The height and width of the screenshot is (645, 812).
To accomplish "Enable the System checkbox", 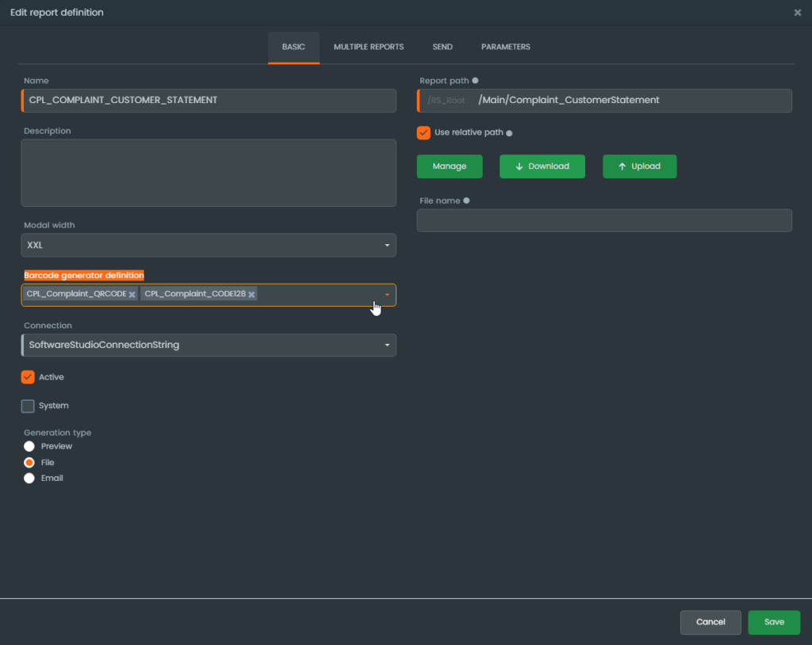I will point(28,406).
